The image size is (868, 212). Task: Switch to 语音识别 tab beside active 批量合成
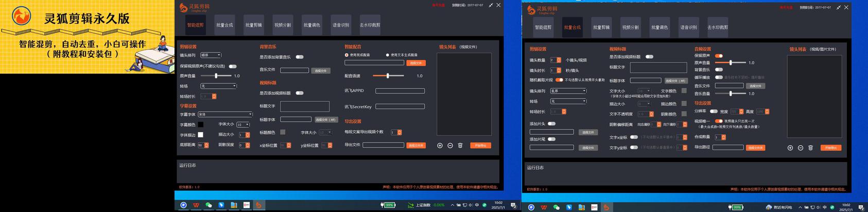[688, 27]
